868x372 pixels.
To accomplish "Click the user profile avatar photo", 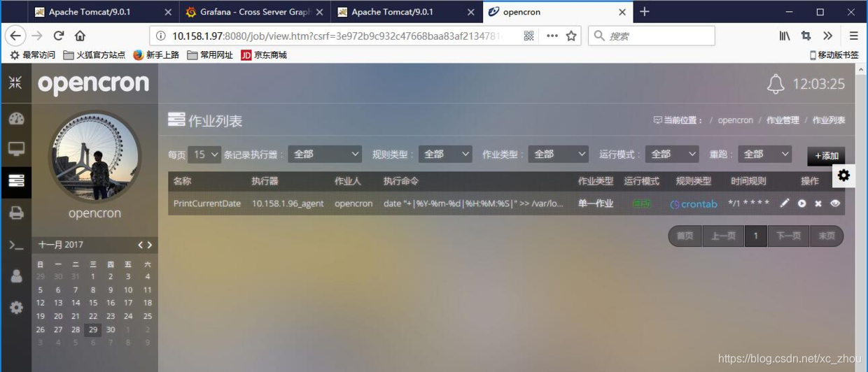I will 94,156.
